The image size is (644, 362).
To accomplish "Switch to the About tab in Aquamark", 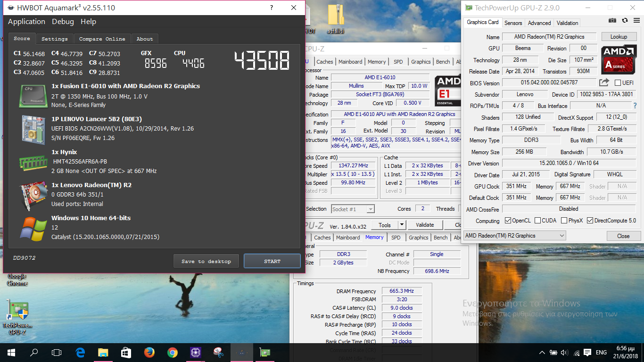I will (x=145, y=39).
